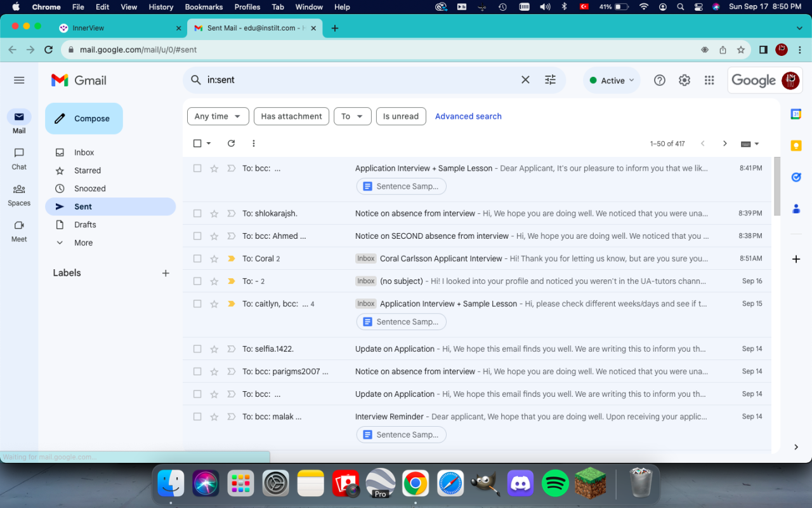The image size is (812, 508).
Task: Get add-ons with the plus icon
Action: (x=796, y=259)
